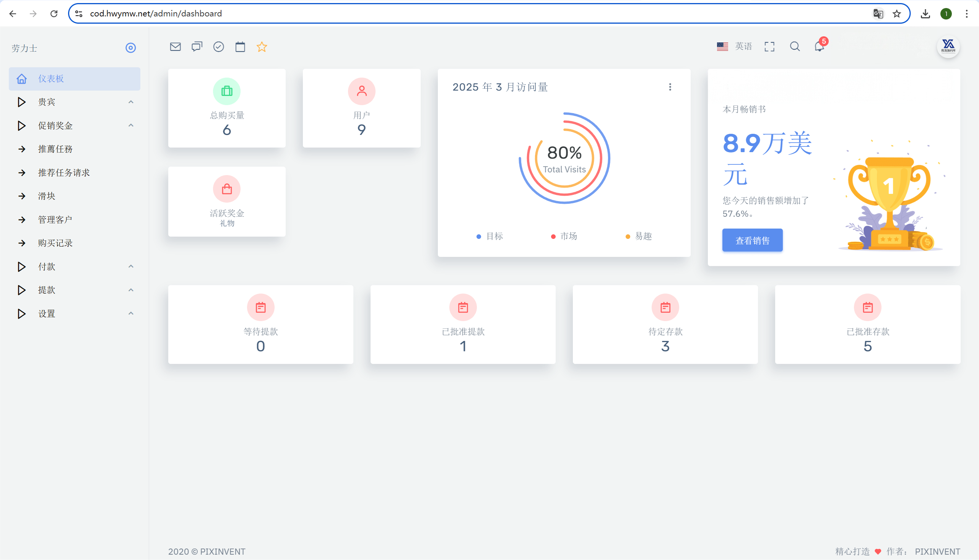979x560 pixels.
Task: Click the search magnifier icon
Action: pos(795,47)
